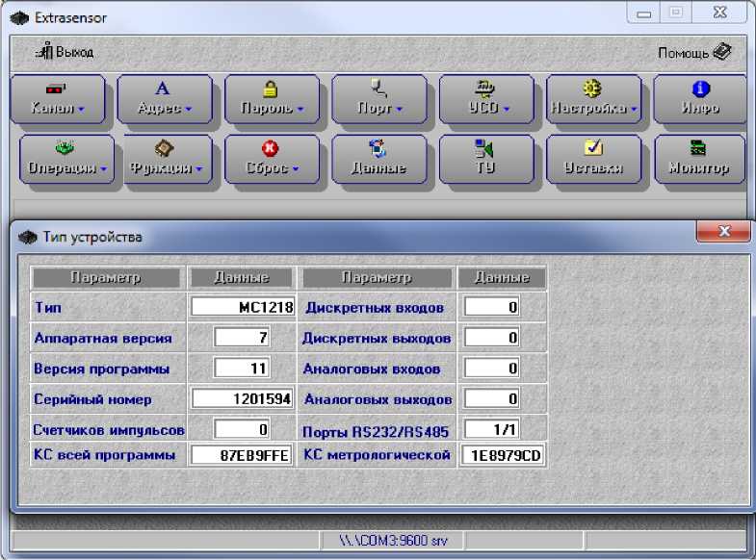756x560 pixels.
Task: Click the Версия программы field value 11
Action: pyautogui.click(x=242, y=368)
